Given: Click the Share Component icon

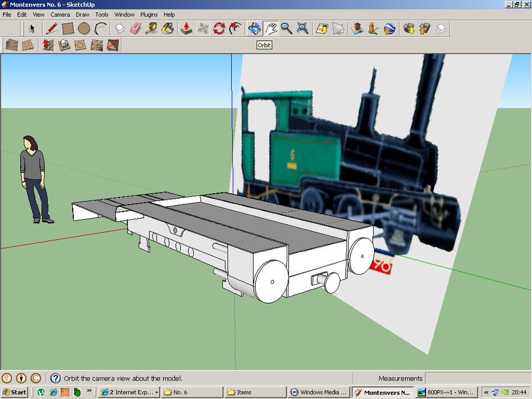Looking at the screenshot, I should click(441, 28).
